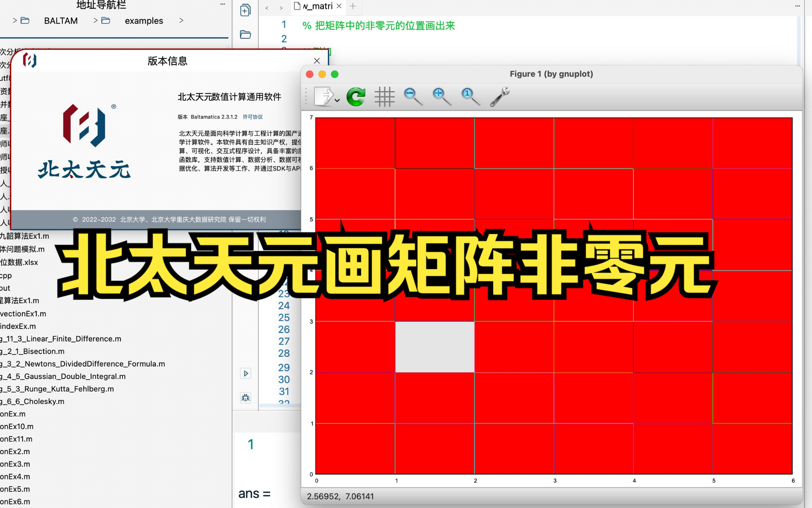The width and height of the screenshot is (812, 508).
Task: Open file g_5_3_Runge_Kutta_Fehlberg.m
Action: (57, 389)
